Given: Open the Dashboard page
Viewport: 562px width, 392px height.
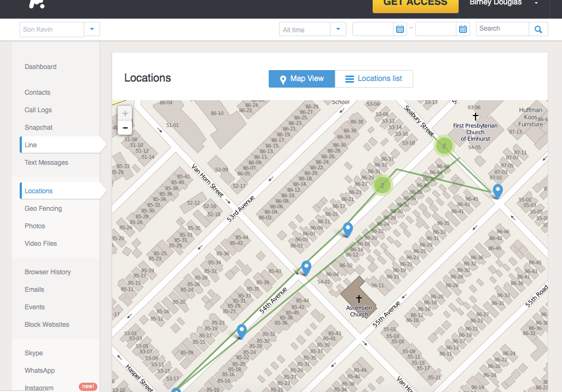Looking at the screenshot, I should tap(40, 67).
